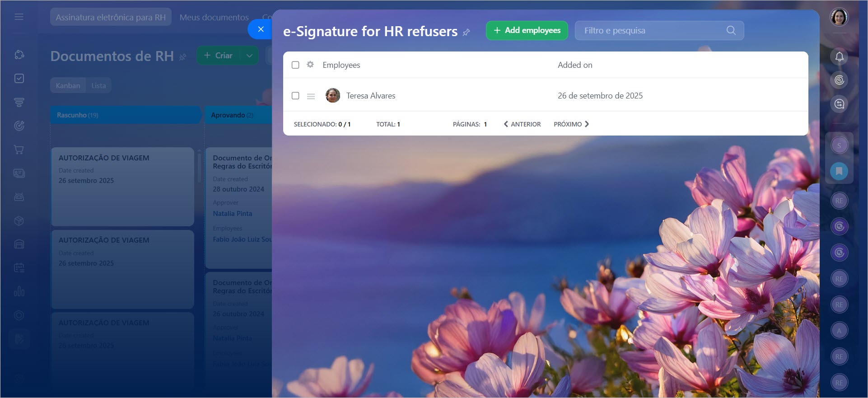Click the Add employees button
This screenshot has width=868, height=398.
[527, 30]
